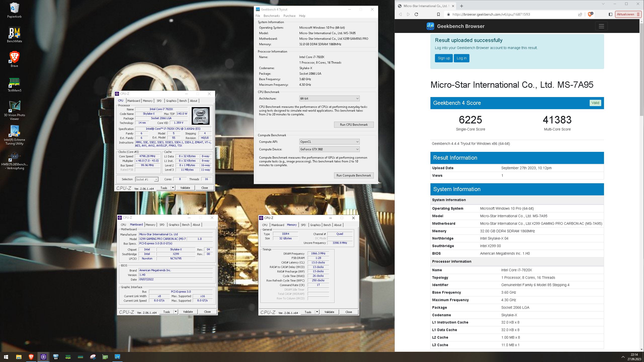Click the Aktualisieren update button

pyautogui.click(x=628, y=14)
